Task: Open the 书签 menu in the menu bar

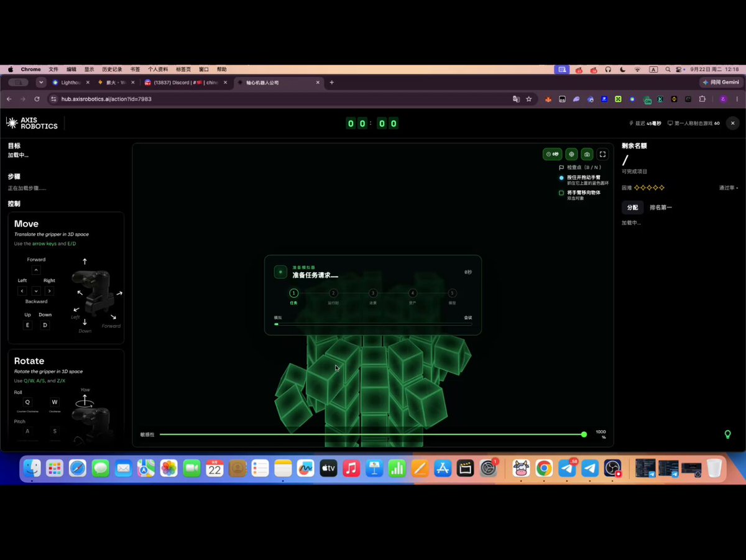Action: (x=135, y=70)
